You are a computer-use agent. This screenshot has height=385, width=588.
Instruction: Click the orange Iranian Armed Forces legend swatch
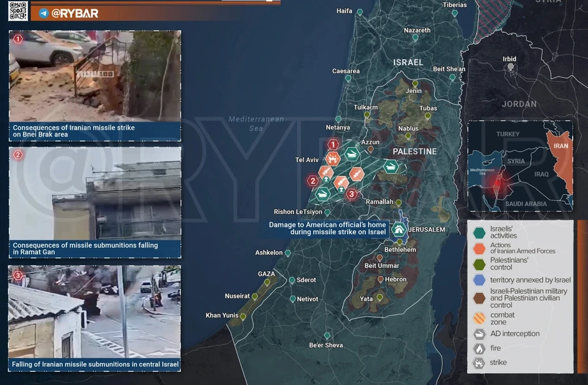[479, 249]
